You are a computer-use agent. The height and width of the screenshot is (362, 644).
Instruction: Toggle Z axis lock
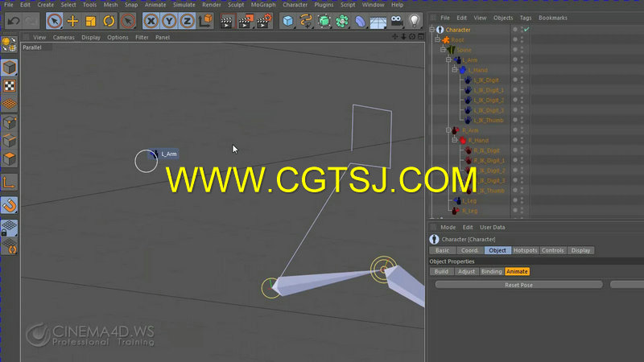point(187,21)
